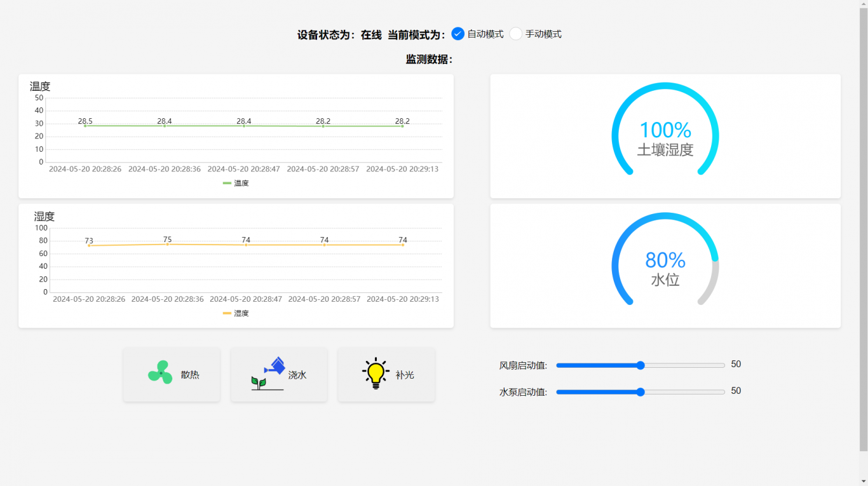868x486 pixels.
Task: Click the watering can plant icon
Action: click(x=268, y=374)
